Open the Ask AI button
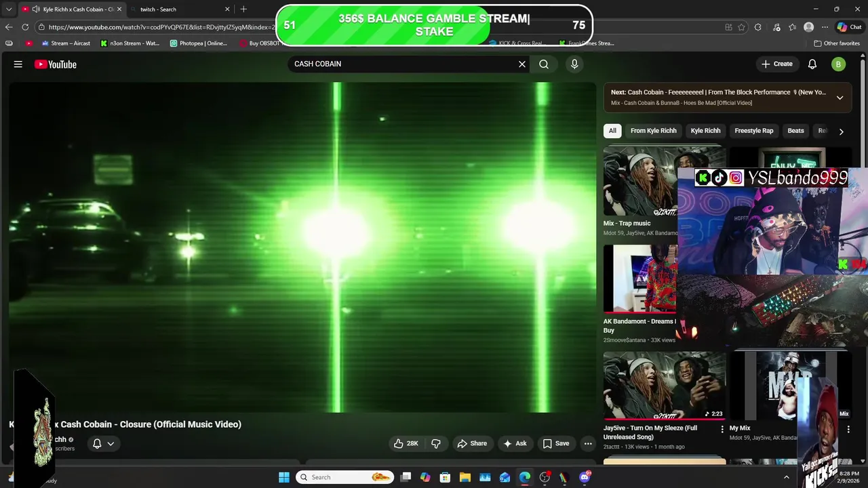This screenshot has width=868, height=488. 515,443
